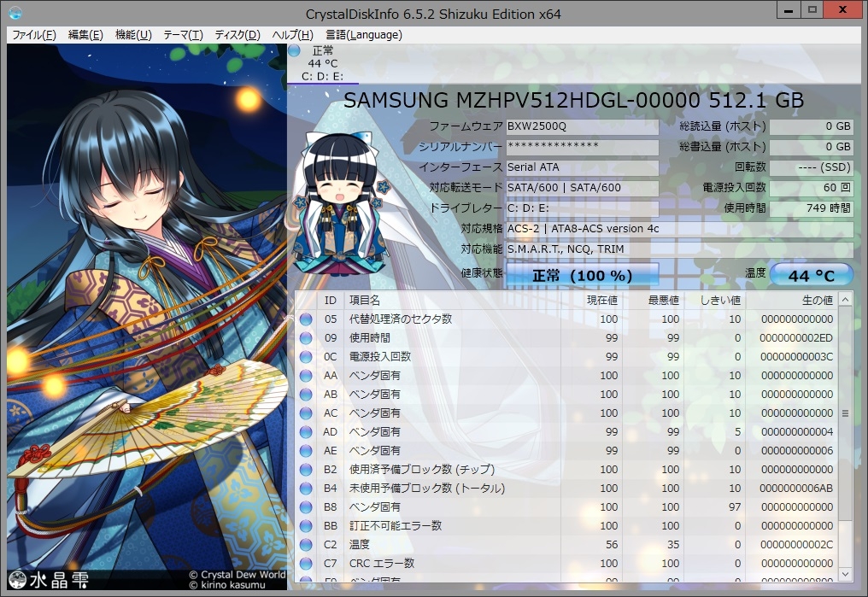The width and height of the screenshot is (868, 597).
Task: Open the 機能(U) menu
Action: click(x=133, y=35)
